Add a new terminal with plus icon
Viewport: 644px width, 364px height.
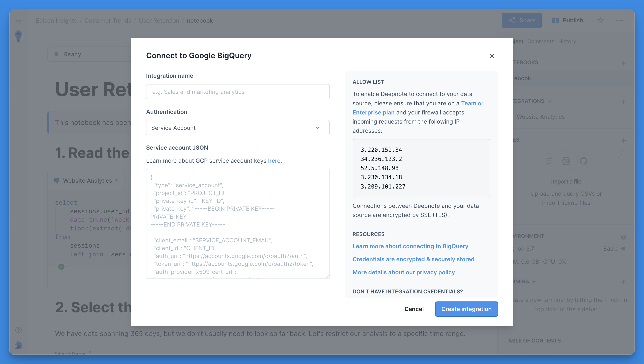tap(623, 282)
